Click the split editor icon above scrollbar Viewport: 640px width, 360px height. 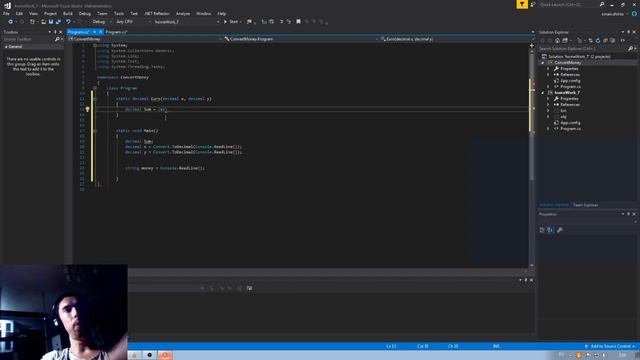532,46
